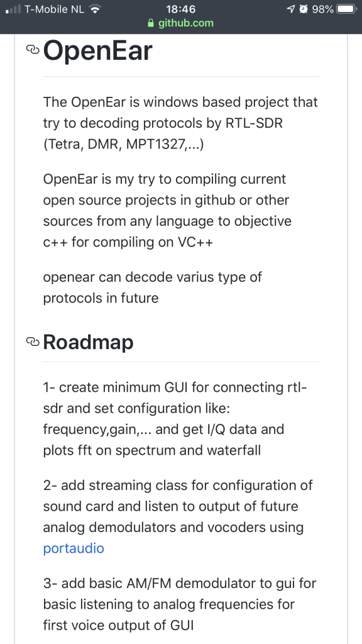The width and height of the screenshot is (362, 644).
Task: Tap the T-Mobile NL carrier label
Action: 54,9
